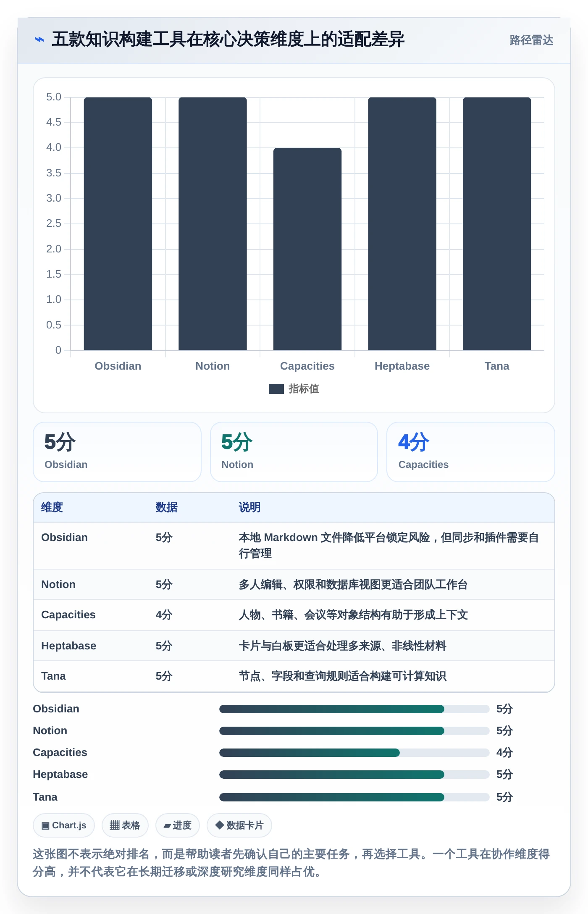Click the Heptabase progress bar
588x914 pixels.
click(354, 775)
